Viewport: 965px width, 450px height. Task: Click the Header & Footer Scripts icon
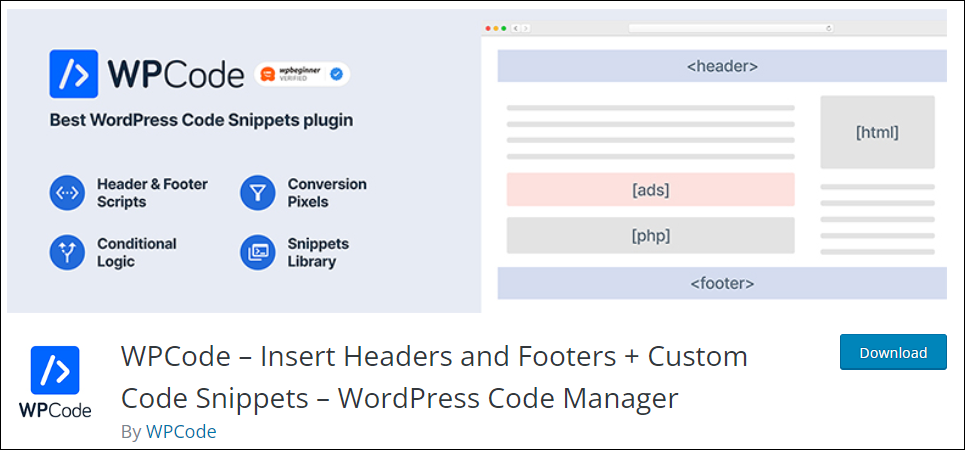[67, 193]
